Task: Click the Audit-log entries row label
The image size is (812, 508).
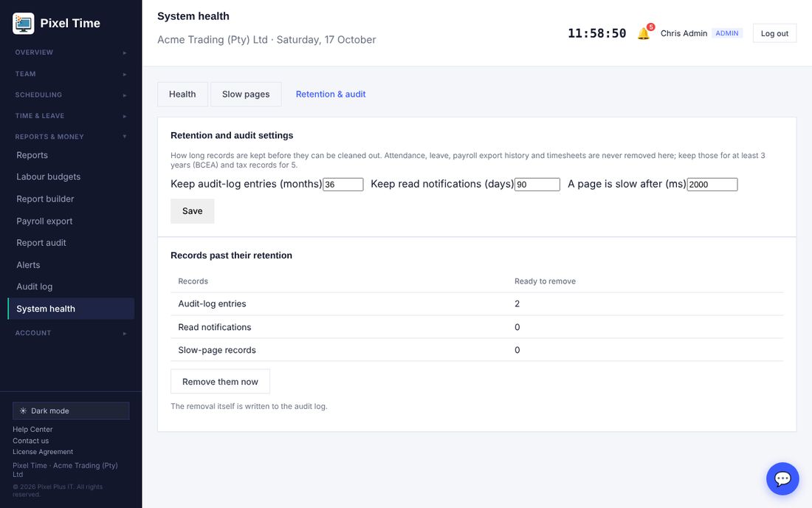Action: pyautogui.click(x=212, y=304)
